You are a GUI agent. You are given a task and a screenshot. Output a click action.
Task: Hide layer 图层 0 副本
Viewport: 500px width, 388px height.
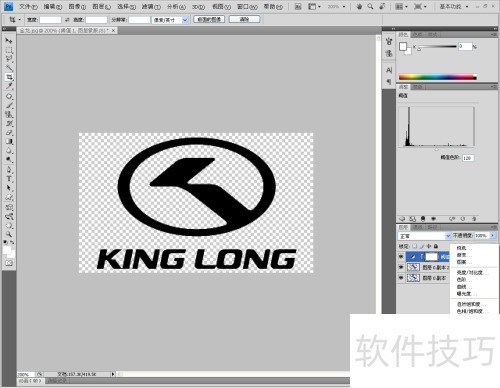[401, 278]
